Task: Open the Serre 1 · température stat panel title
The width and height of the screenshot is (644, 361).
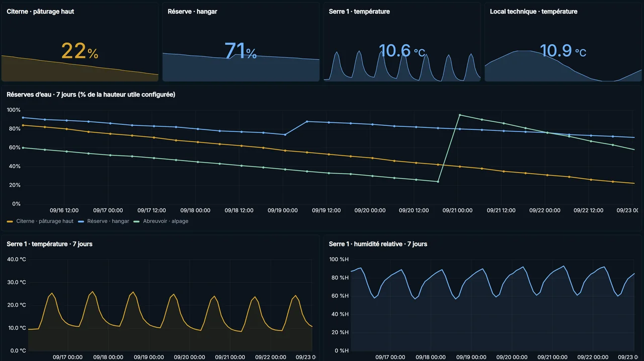Action: point(359,11)
